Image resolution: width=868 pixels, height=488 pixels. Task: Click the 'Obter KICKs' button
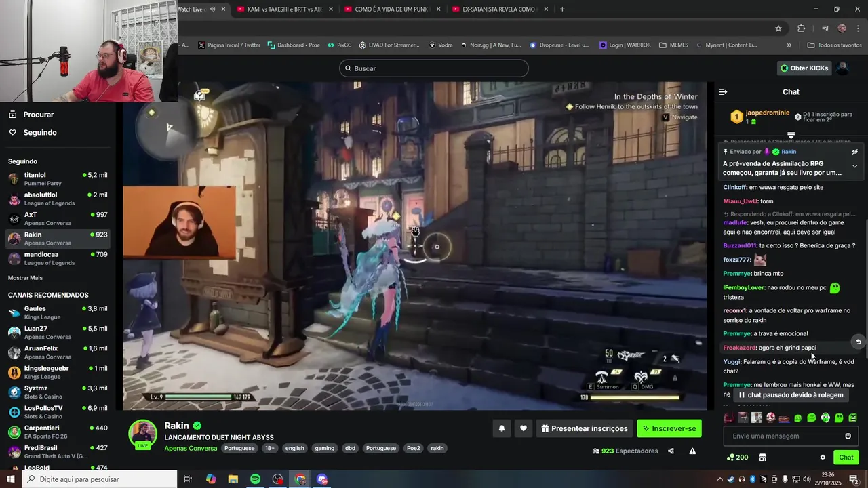[x=804, y=68]
